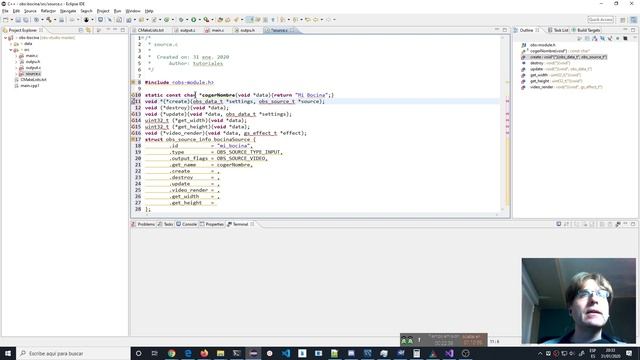Screen dimensions: 640x360
Task: Open the Source menu
Action: click(30, 11)
